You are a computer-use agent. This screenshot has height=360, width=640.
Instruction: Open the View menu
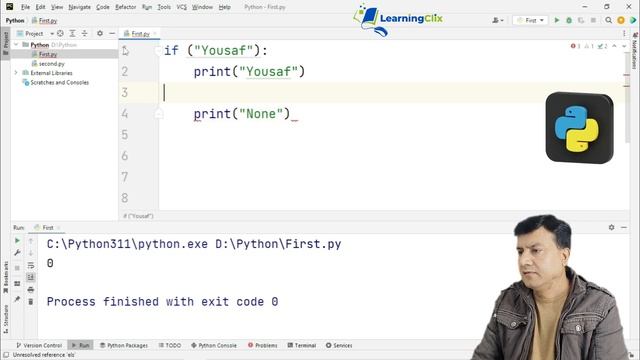tap(57, 7)
